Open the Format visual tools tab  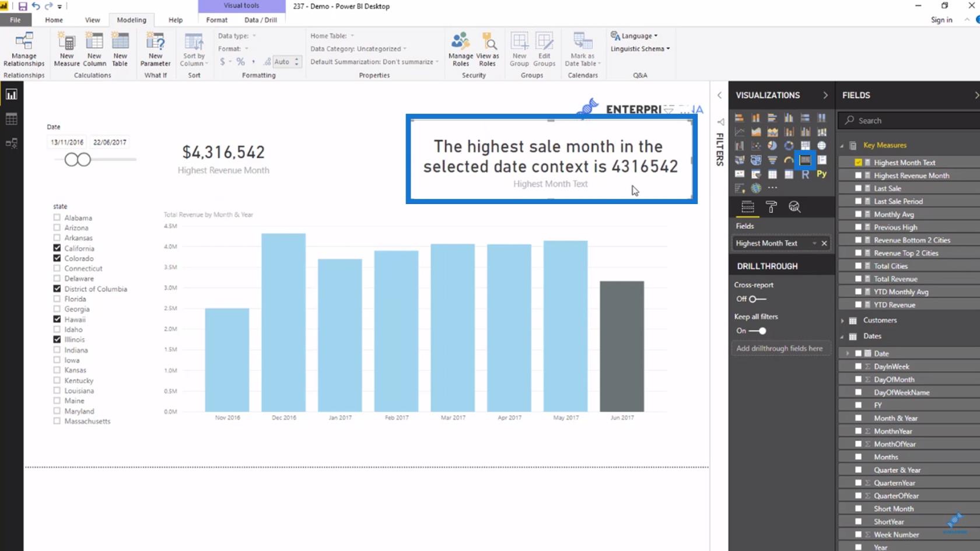click(217, 20)
